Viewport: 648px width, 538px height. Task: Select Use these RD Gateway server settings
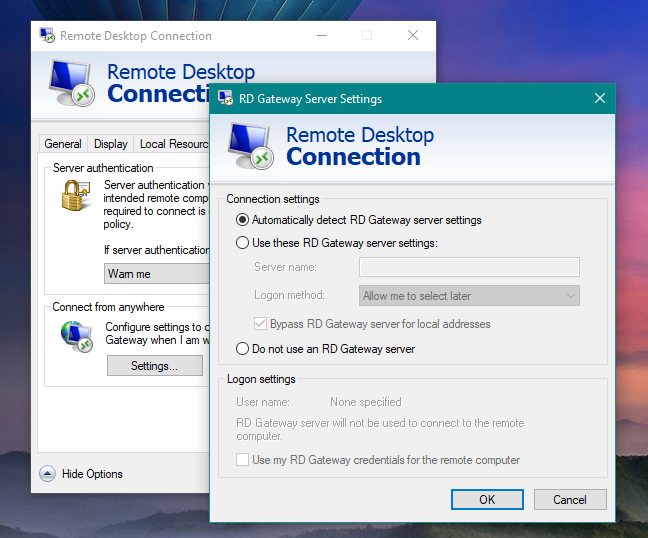pos(336,243)
